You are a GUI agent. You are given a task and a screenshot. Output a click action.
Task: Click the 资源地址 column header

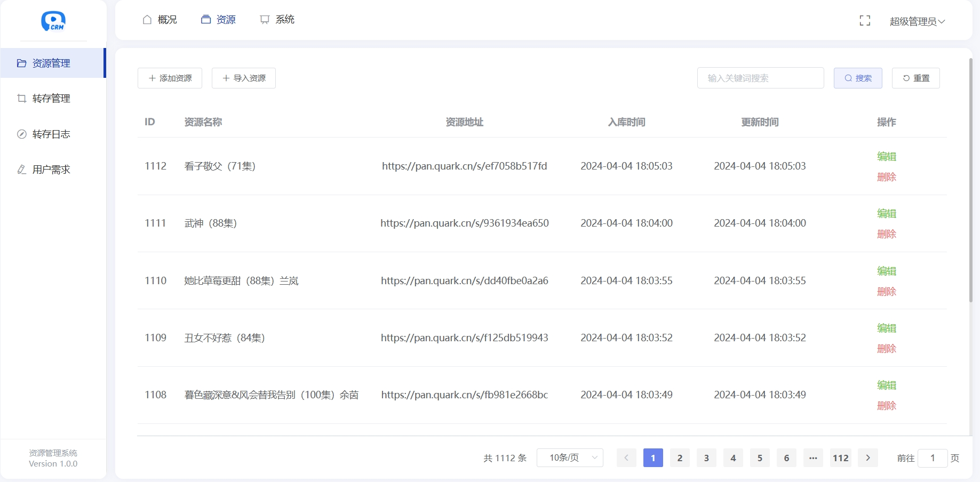point(465,122)
